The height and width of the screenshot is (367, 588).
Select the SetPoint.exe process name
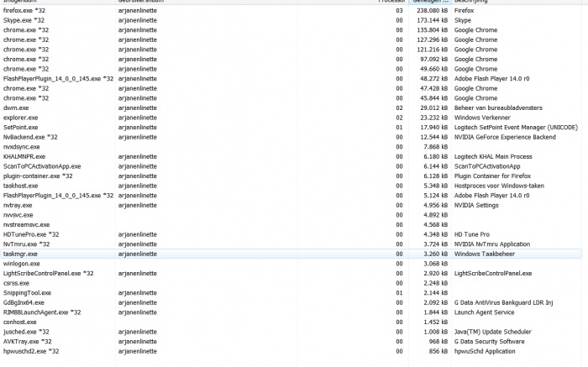point(21,128)
